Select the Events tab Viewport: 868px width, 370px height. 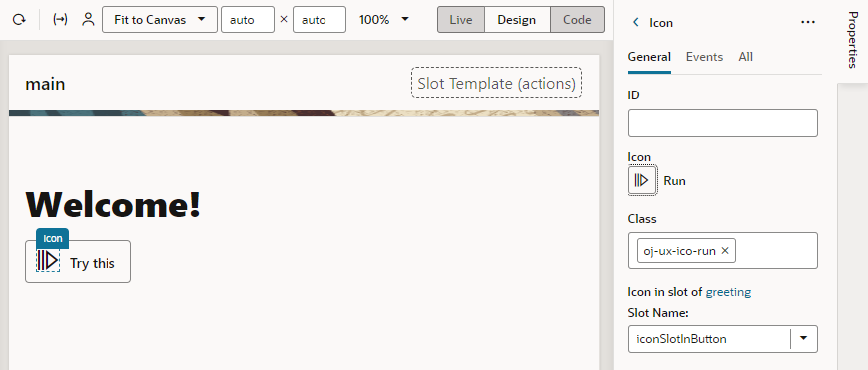704,57
